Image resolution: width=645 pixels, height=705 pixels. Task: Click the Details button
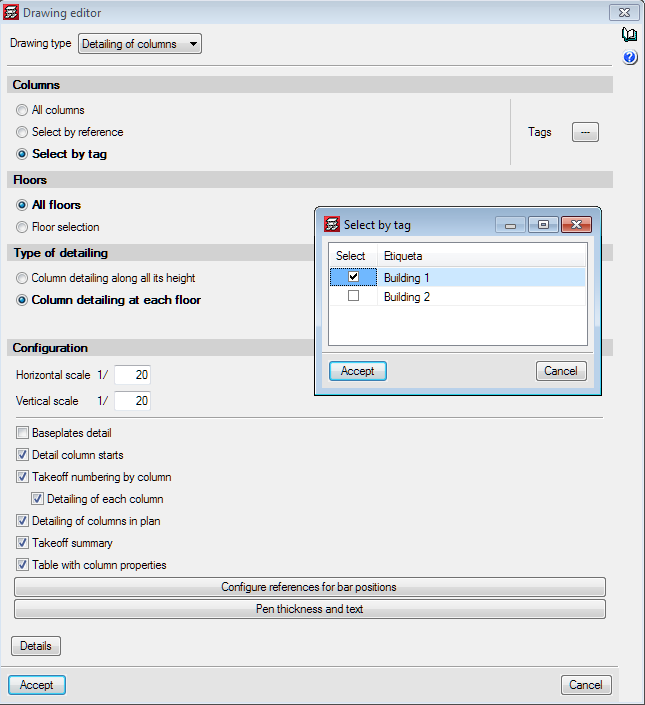[36, 646]
